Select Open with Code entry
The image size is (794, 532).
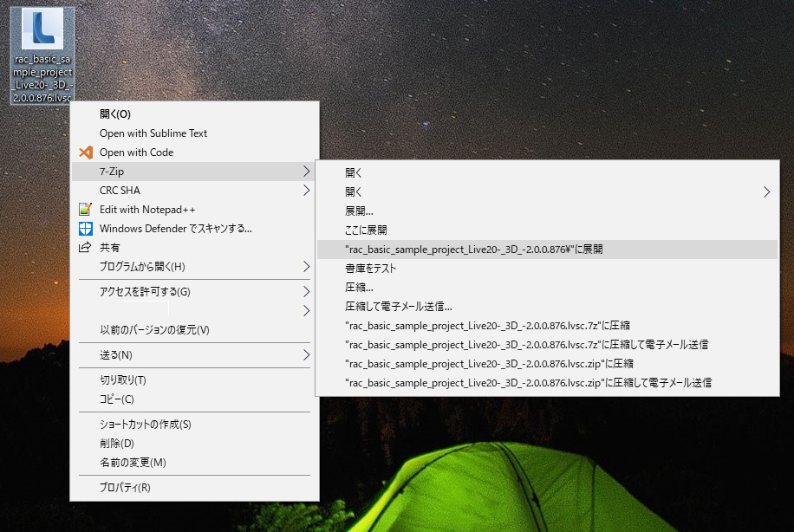pos(194,152)
